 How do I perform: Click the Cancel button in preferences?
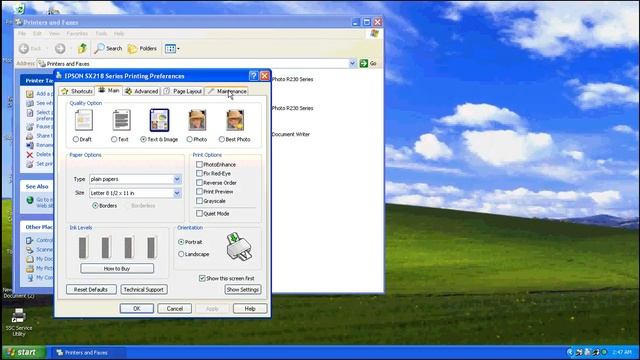tap(175, 309)
